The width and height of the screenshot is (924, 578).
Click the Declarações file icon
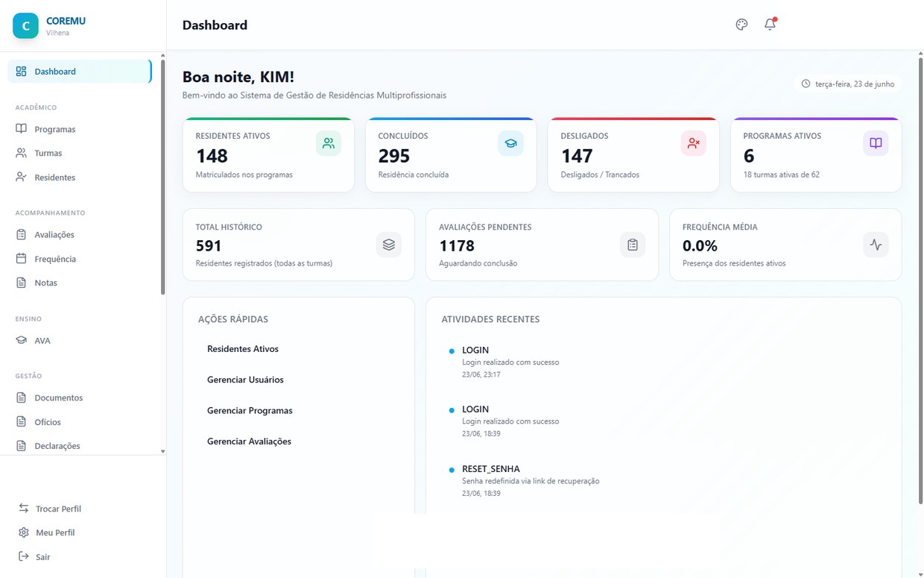point(21,445)
